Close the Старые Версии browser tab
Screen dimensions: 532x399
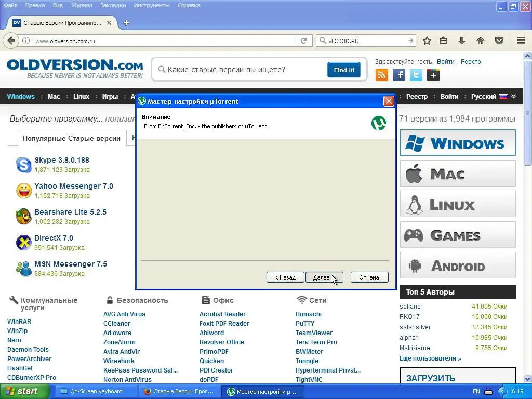click(109, 23)
